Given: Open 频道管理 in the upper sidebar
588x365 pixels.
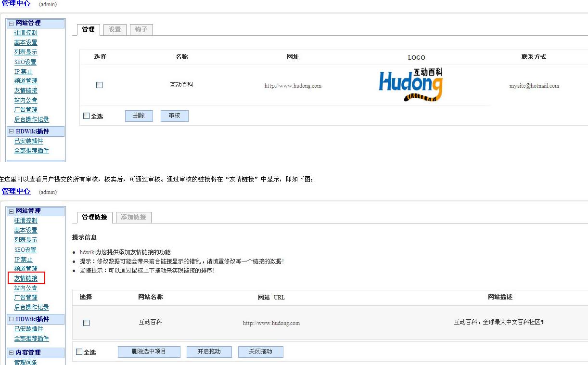Looking at the screenshot, I should pyautogui.click(x=26, y=81).
